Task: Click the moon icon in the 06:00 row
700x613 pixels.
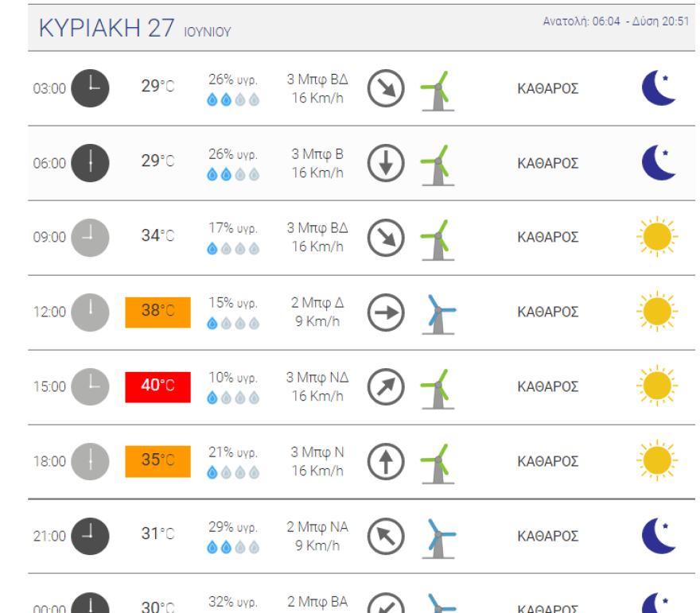Action: pyautogui.click(x=659, y=163)
